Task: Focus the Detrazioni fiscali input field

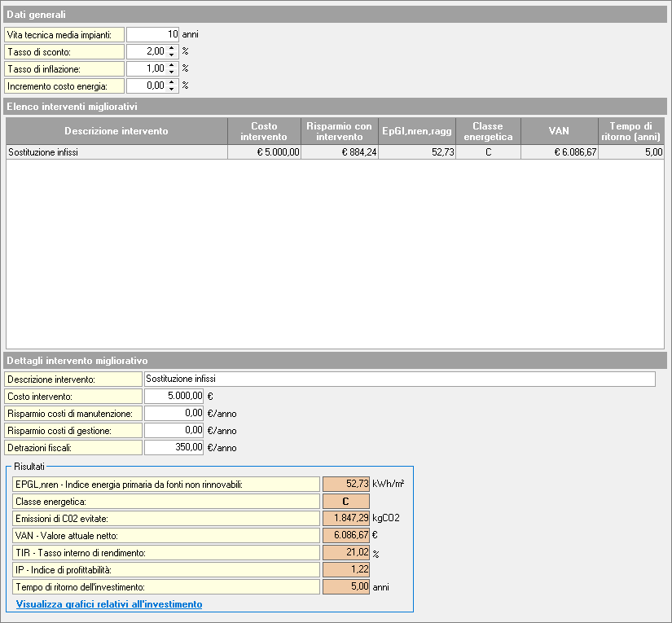Action: (x=173, y=447)
